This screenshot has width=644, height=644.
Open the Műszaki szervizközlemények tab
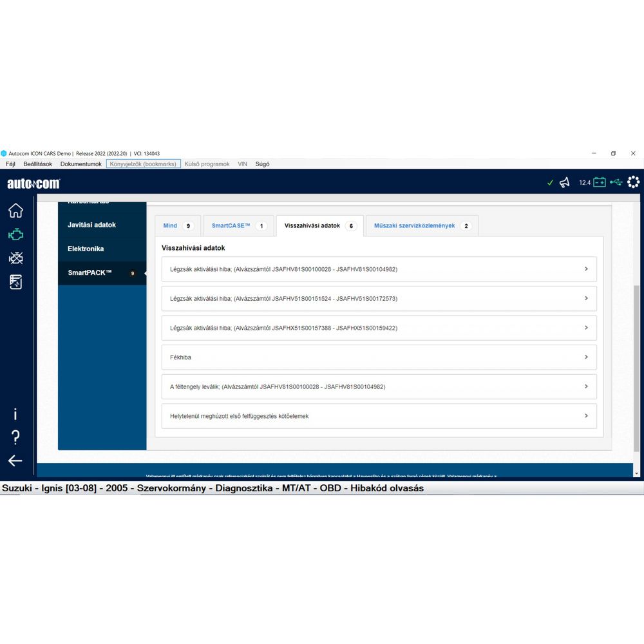coord(422,226)
